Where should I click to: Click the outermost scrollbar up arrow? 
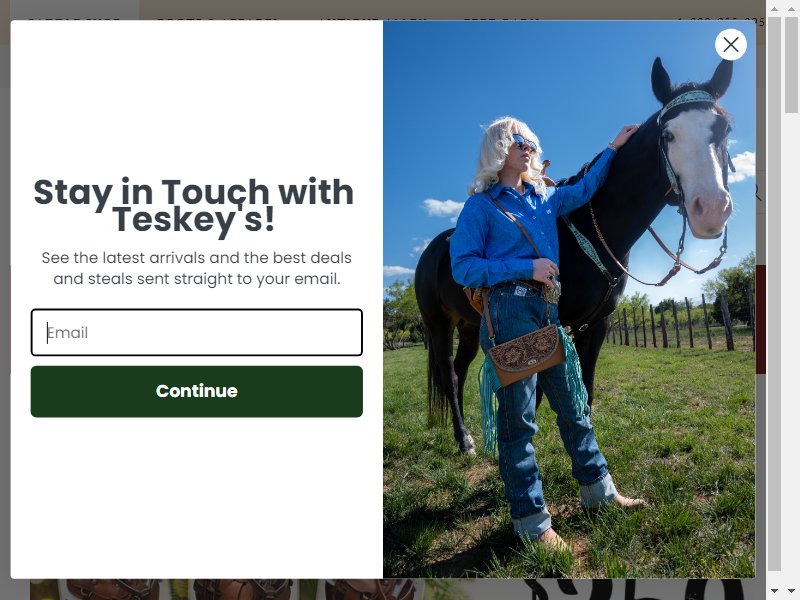tap(791, 9)
